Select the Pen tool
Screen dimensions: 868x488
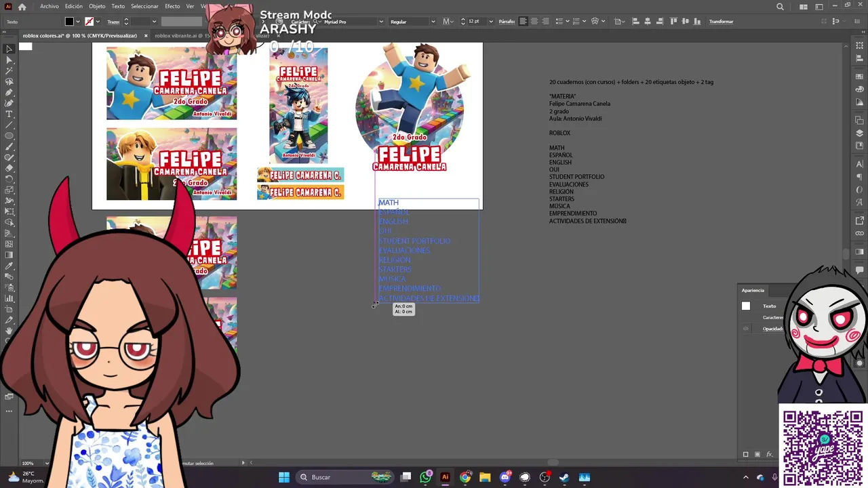9,92
